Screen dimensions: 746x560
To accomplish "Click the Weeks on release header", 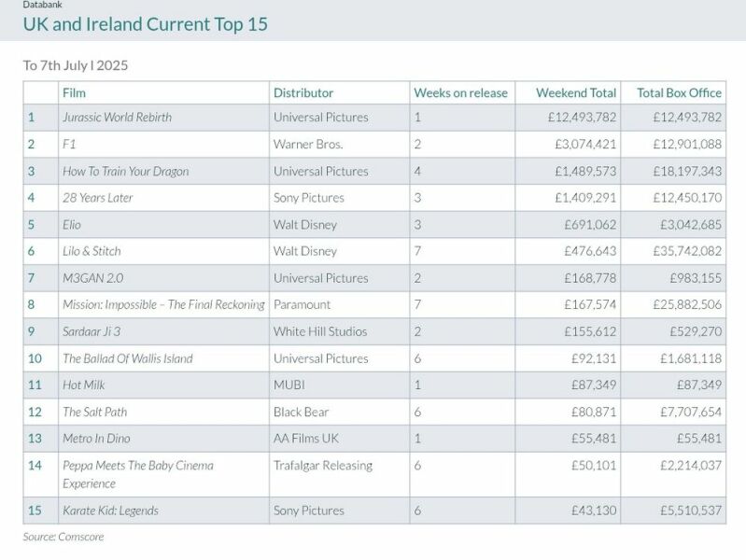I will pos(460,92).
